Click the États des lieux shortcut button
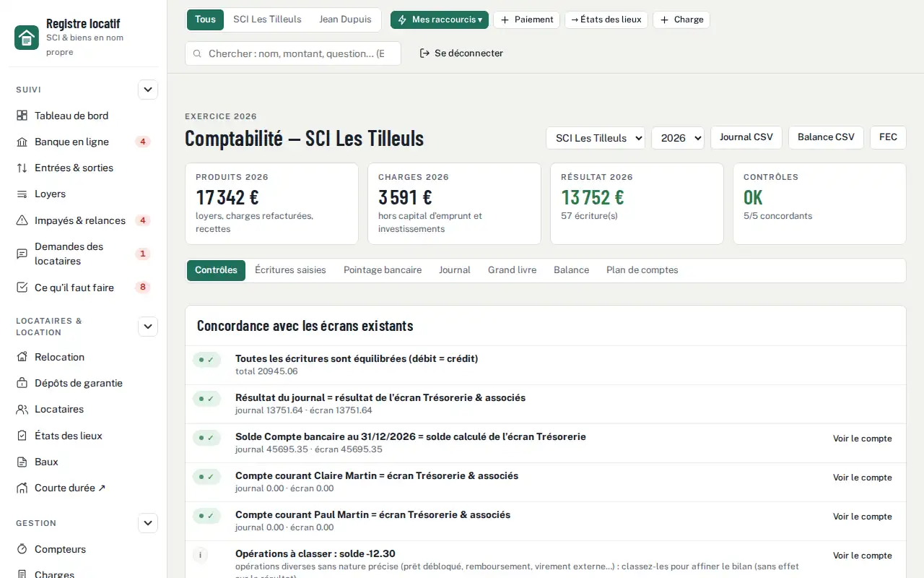Viewport: 924px width, 578px height. (606, 20)
